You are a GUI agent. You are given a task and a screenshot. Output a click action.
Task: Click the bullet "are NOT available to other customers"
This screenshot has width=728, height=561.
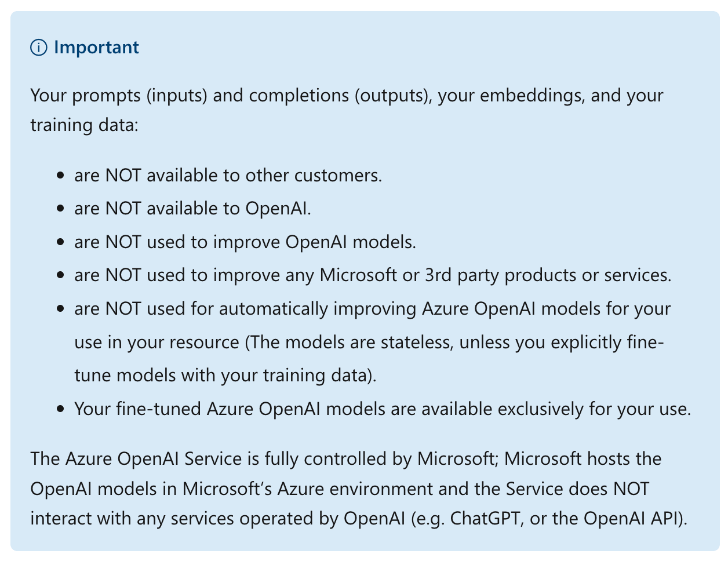click(x=228, y=175)
